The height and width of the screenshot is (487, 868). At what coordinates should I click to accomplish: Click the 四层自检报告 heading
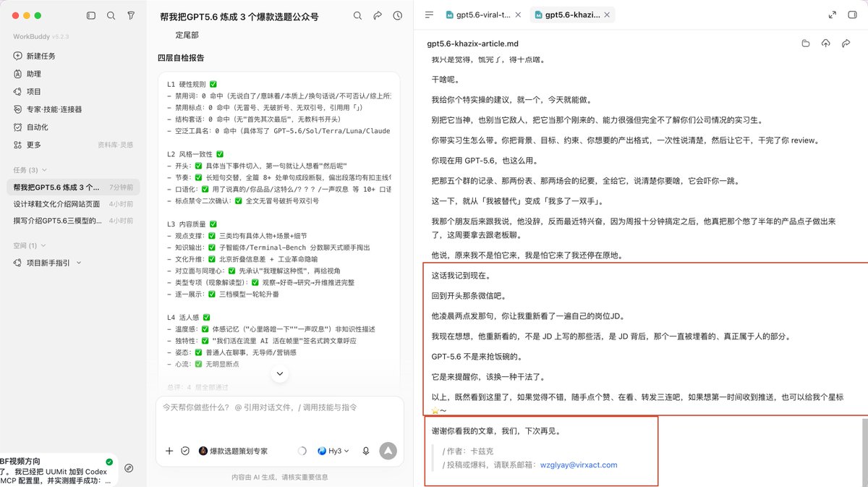tap(181, 58)
